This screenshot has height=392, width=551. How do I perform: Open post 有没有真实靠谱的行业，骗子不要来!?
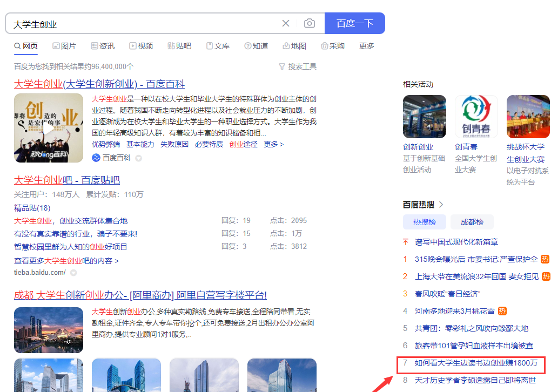76,234
